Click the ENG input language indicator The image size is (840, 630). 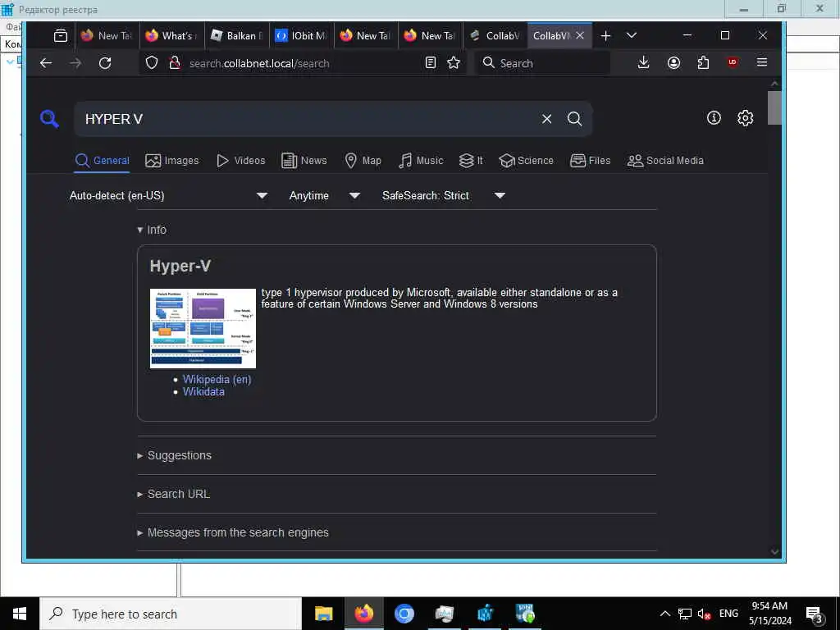(x=728, y=614)
